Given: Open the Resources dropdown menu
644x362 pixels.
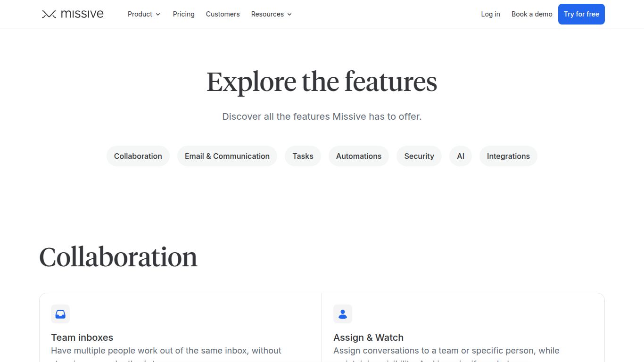Looking at the screenshot, I should tap(271, 14).
